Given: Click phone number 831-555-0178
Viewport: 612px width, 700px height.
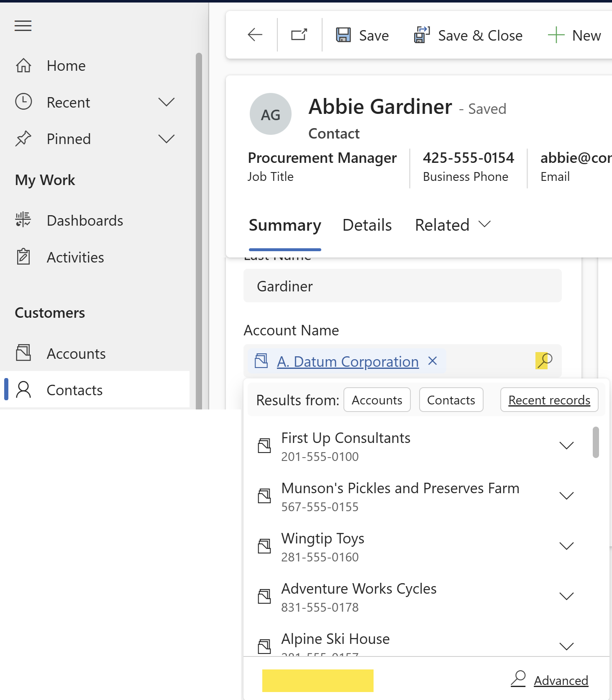Looking at the screenshot, I should pyautogui.click(x=320, y=607).
